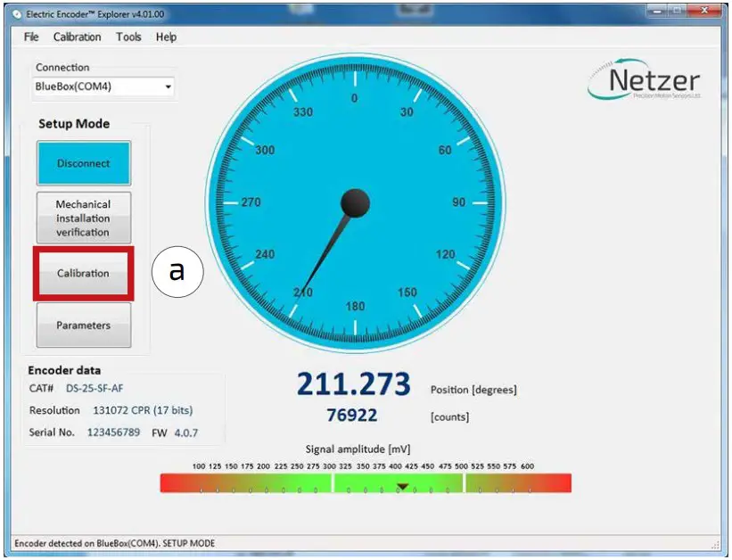Click the 270 mark on the dial

251,202
